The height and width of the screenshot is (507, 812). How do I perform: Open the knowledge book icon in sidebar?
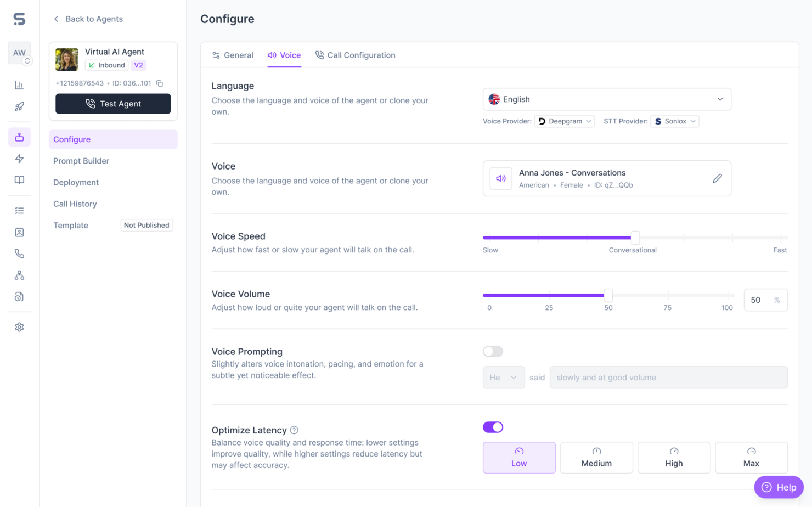click(19, 179)
